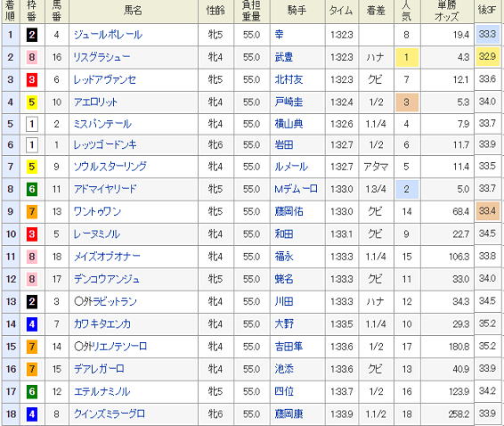Open horse link レッドアヴァンセ
The height and width of the screenshot is (426, 504).
[105, 79]
